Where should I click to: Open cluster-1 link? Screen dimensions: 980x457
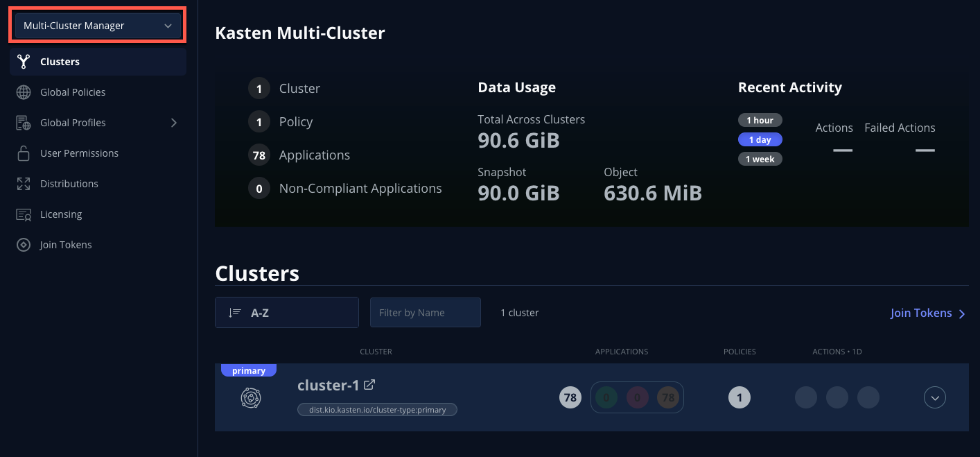(x=328, y=385)
